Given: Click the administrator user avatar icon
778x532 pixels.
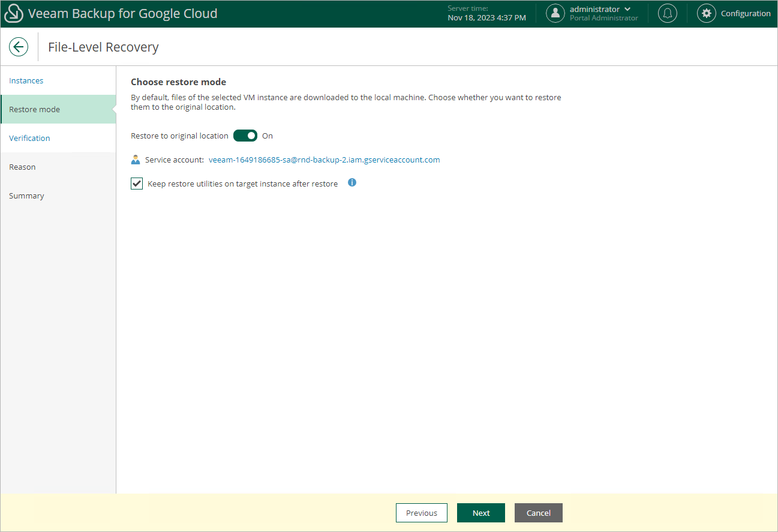Looking at the screenshot, I should click(555, 13).
